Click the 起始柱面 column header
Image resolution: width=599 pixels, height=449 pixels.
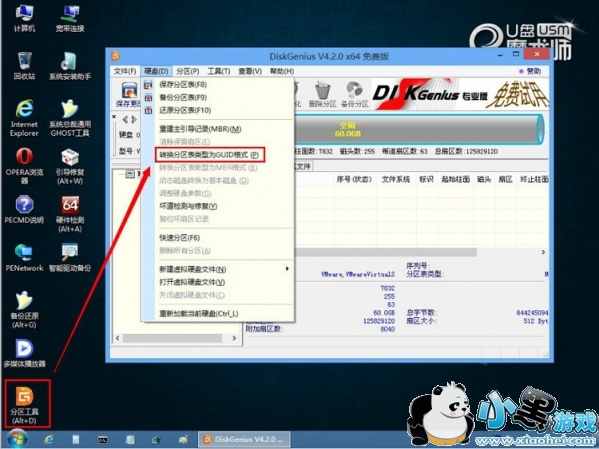tap(455, 179)
